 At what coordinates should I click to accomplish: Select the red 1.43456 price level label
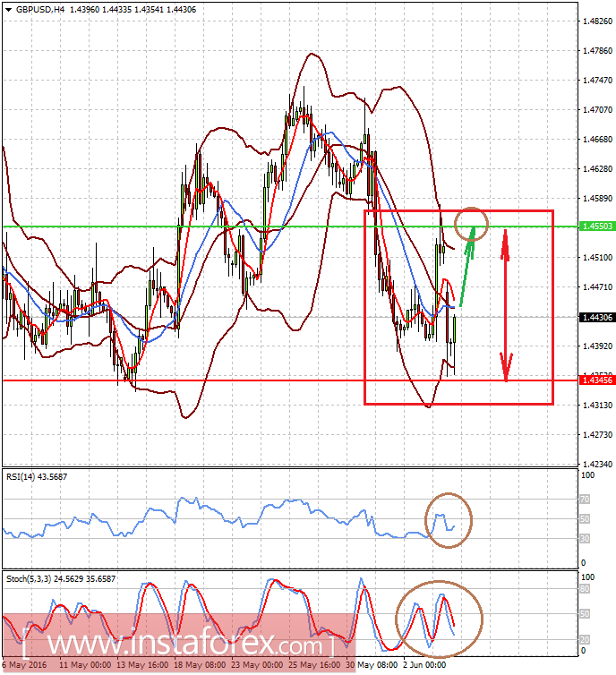click(x=597, y=380)
